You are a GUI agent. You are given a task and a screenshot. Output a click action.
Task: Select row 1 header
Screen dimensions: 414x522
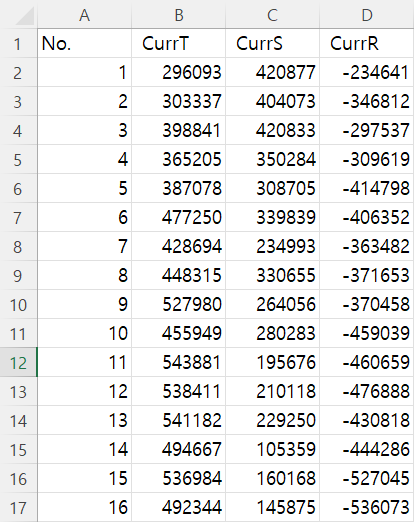click(18, 43)
